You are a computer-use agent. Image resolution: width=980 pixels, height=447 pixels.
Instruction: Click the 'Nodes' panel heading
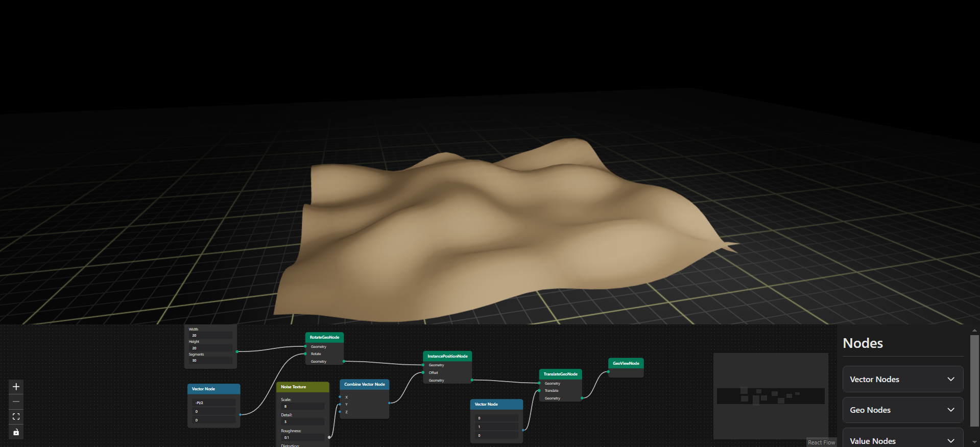click(863, 343)
